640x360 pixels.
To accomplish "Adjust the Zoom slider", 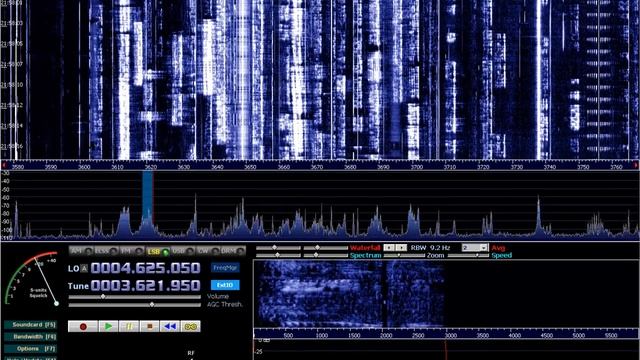I will point(404,256).
